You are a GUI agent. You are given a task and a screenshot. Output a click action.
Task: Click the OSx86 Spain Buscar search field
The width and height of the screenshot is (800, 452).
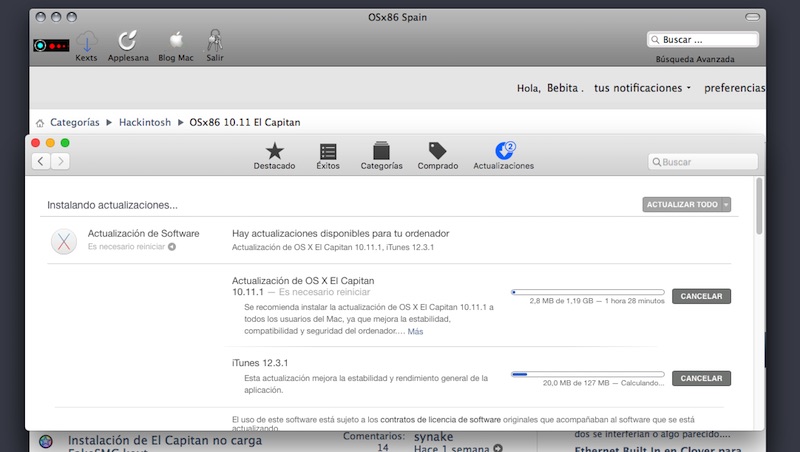[703, 39]
